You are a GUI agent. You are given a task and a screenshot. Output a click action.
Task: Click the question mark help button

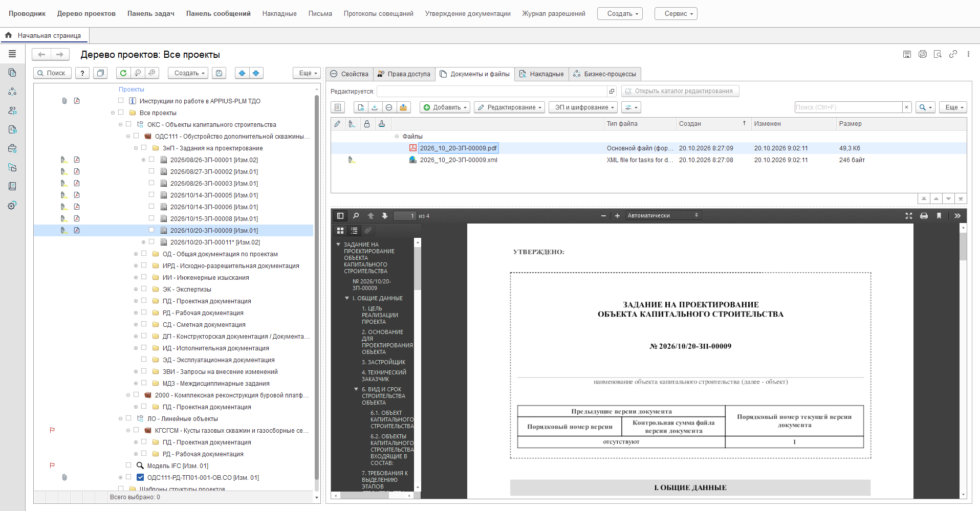pos(82,73)
